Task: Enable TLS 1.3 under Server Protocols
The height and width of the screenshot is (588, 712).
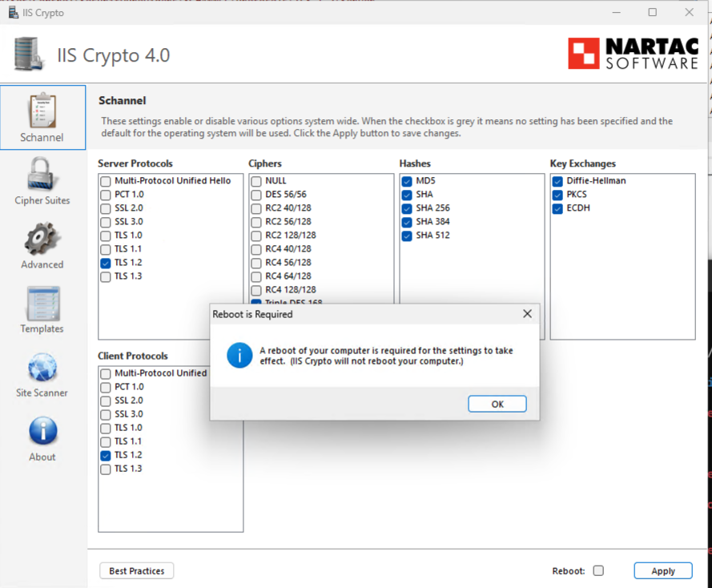Action: tap(106, 276)
